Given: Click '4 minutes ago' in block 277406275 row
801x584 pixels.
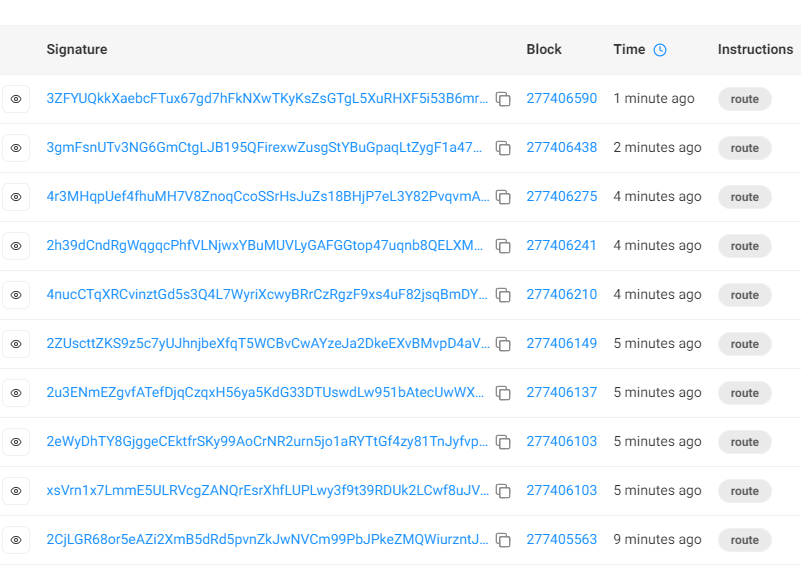Looking at the screenshot, I should pyautogui.click(x=657, y=196).
